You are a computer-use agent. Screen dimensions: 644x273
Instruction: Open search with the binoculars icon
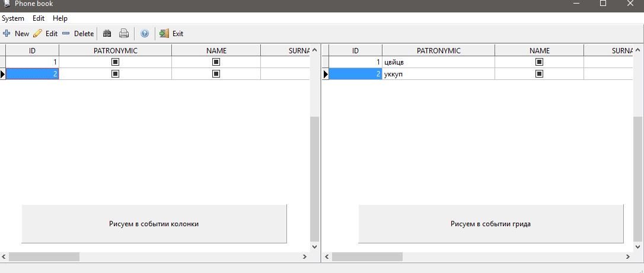(x=107, y=34)
